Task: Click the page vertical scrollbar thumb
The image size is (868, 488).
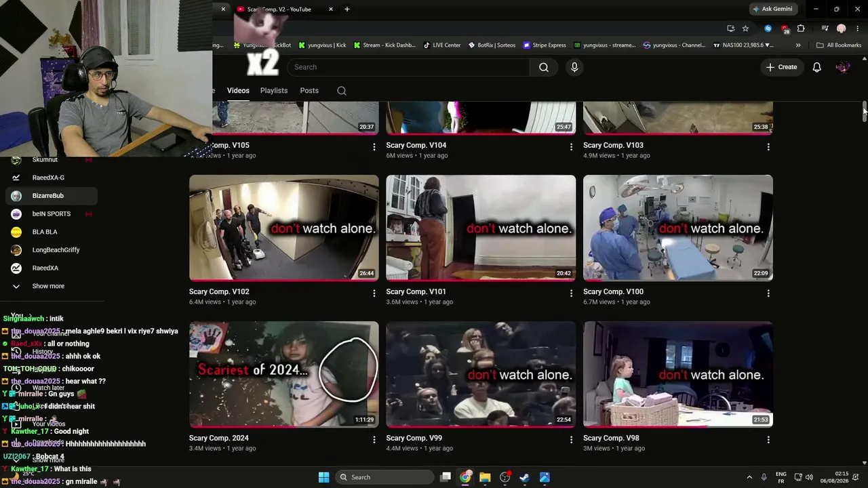Action: coord(865,112)
